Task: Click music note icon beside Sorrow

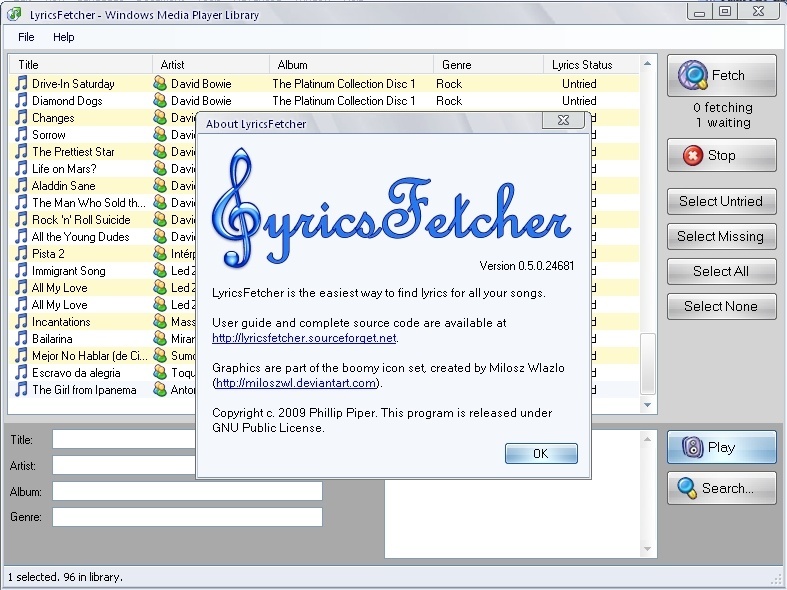Action: click(21, 134)
